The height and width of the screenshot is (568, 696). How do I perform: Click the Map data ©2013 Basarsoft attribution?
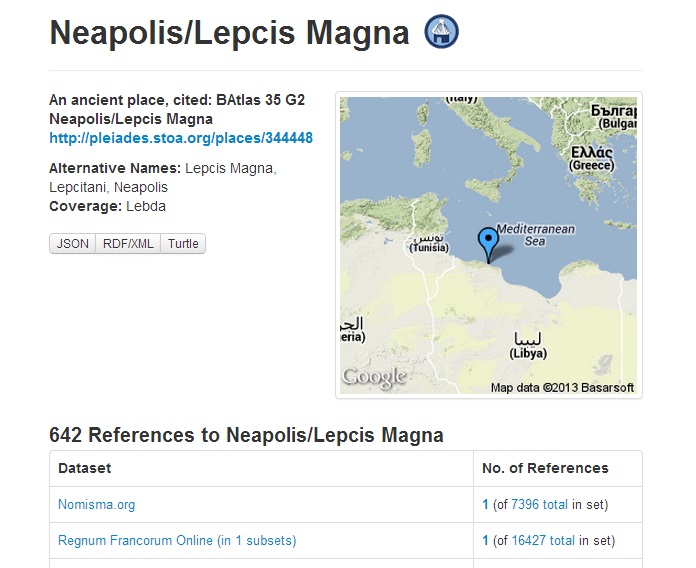[x=562, y=388]
